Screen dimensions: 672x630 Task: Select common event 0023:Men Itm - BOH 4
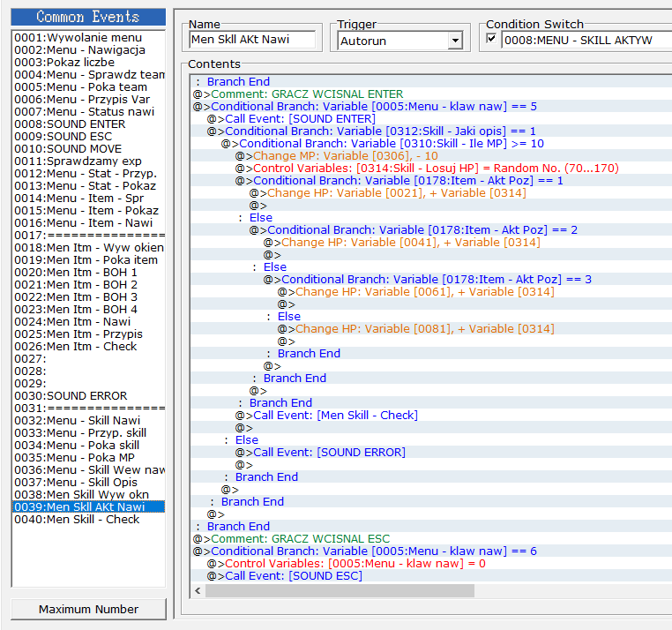(x=88, y=310)
